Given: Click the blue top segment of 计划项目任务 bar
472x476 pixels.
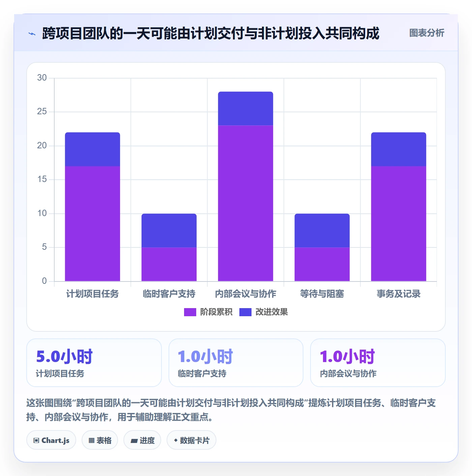Looking at the screenshot, I should tap(92, 149).
